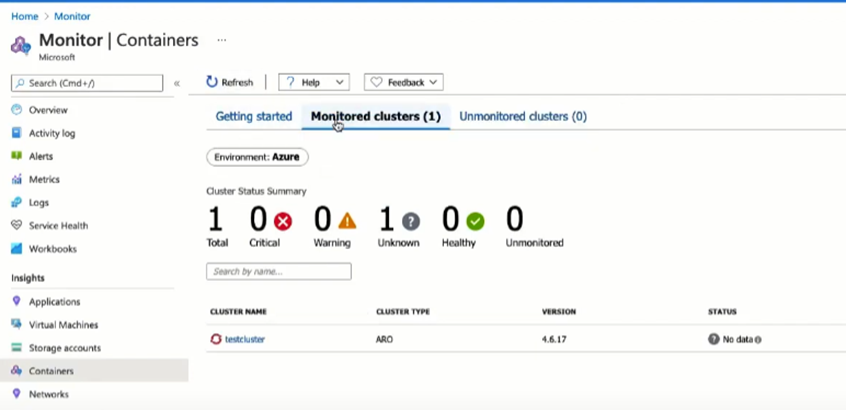Click the Overview icon in the sidebar
The image size is (846, 410).
[x=17, y=110]
